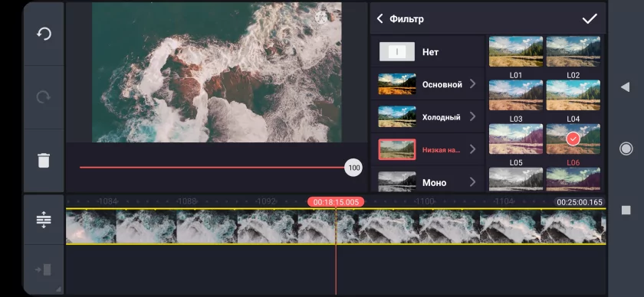The width and height of the screenshot is (644, 297).
Task: Apply the purple-toned filter below L06
Action: point(573,180)
